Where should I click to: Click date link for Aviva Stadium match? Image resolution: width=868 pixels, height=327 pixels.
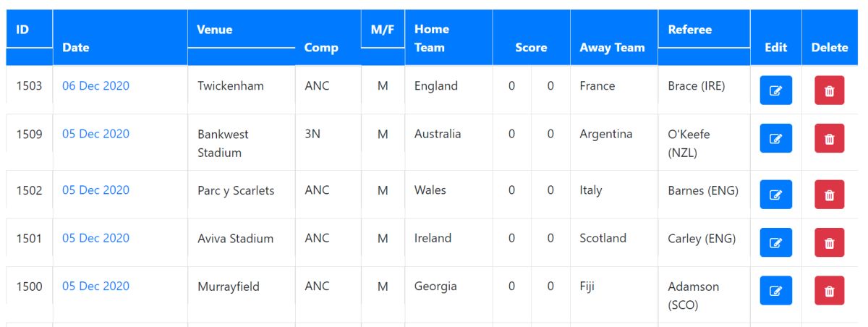[x=95, y=238]
